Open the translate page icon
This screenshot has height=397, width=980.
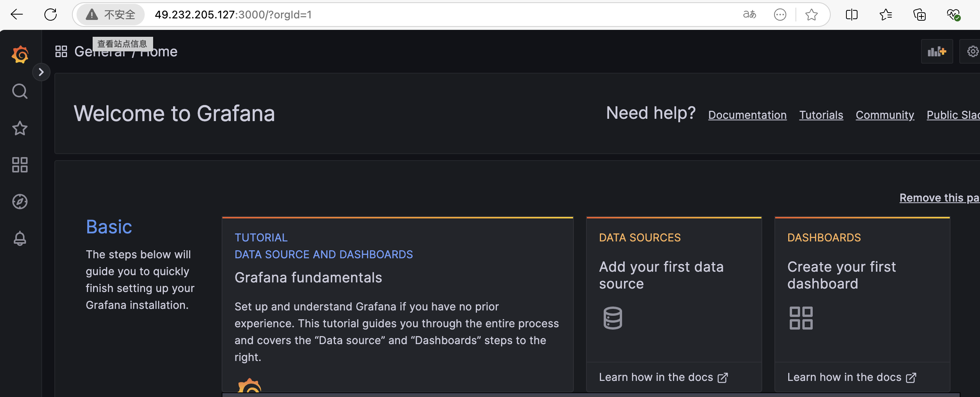click(x=750, y=15)
